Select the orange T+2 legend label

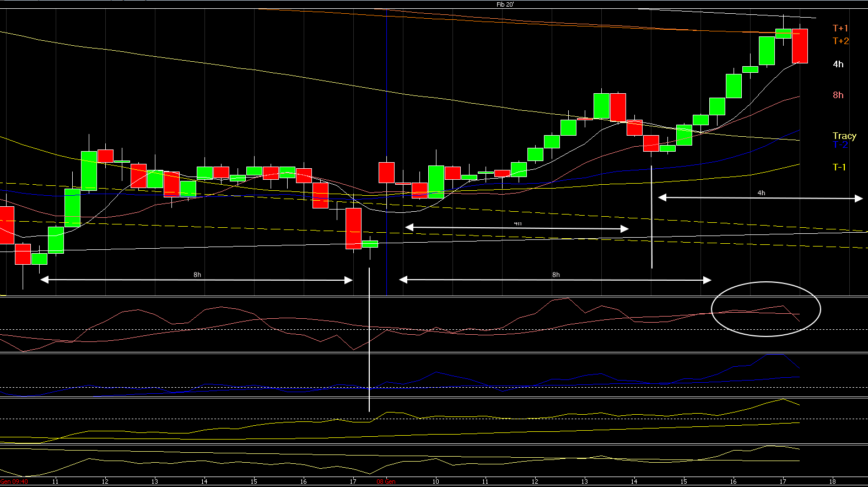(840, 41)
